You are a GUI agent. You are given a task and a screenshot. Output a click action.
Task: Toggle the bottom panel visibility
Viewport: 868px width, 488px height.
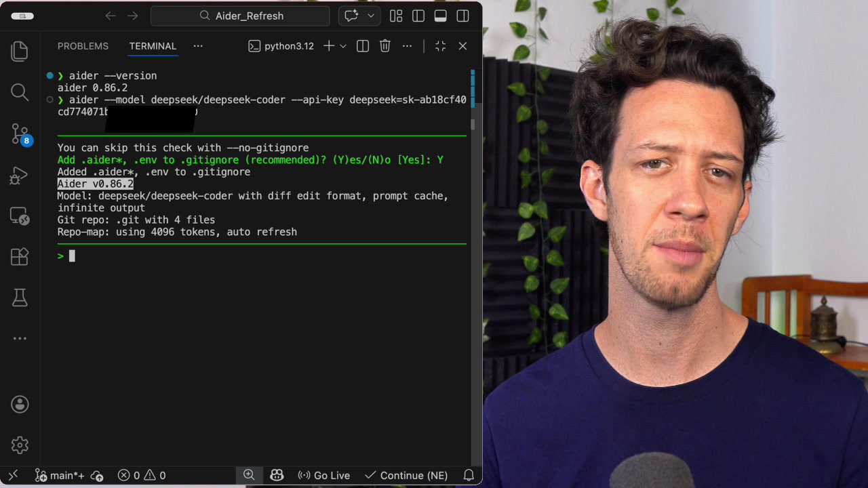click(441, 16)
